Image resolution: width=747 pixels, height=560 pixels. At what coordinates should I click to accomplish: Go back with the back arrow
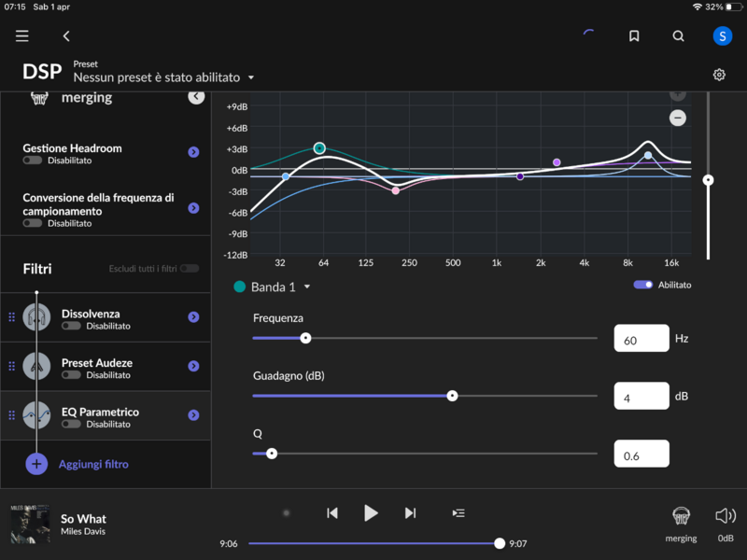point(66,36)
